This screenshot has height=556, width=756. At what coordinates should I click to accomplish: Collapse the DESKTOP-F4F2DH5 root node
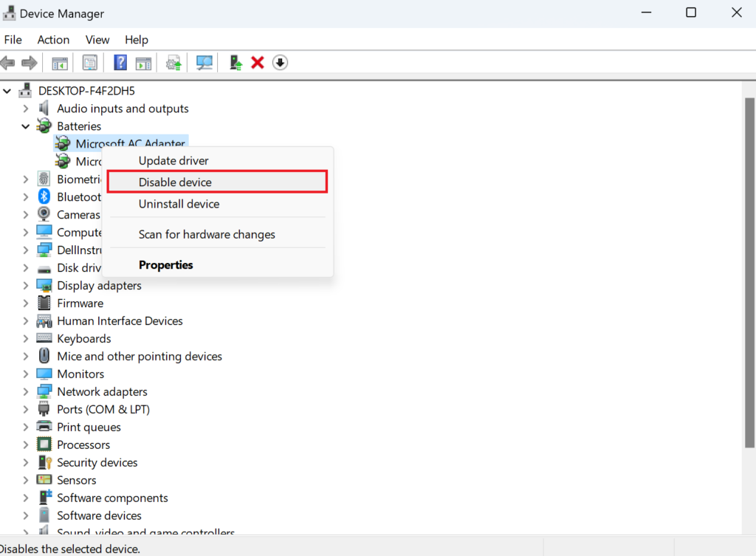pyautogui.click(x=7, y=91)
